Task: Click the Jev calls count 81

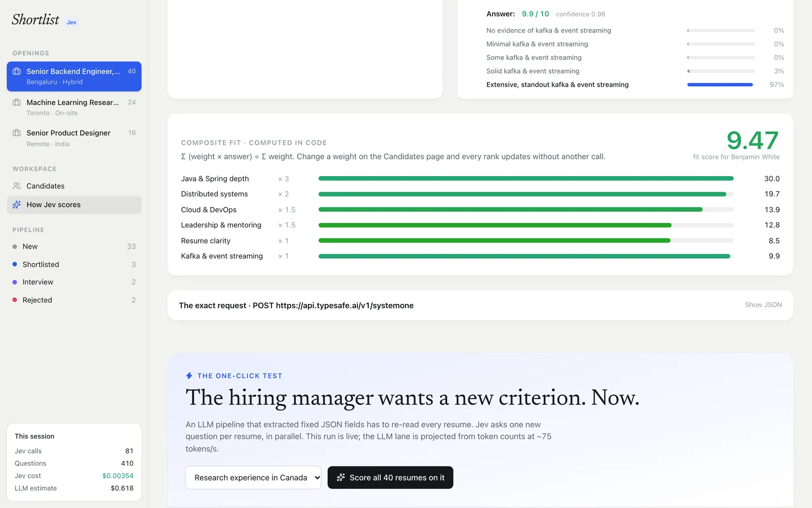Action: (x=129, y=451)
